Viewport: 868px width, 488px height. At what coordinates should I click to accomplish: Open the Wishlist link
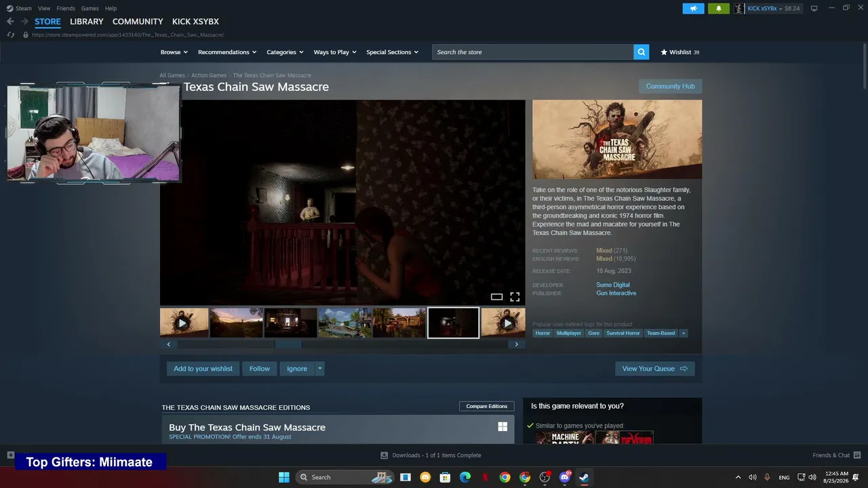680,52
